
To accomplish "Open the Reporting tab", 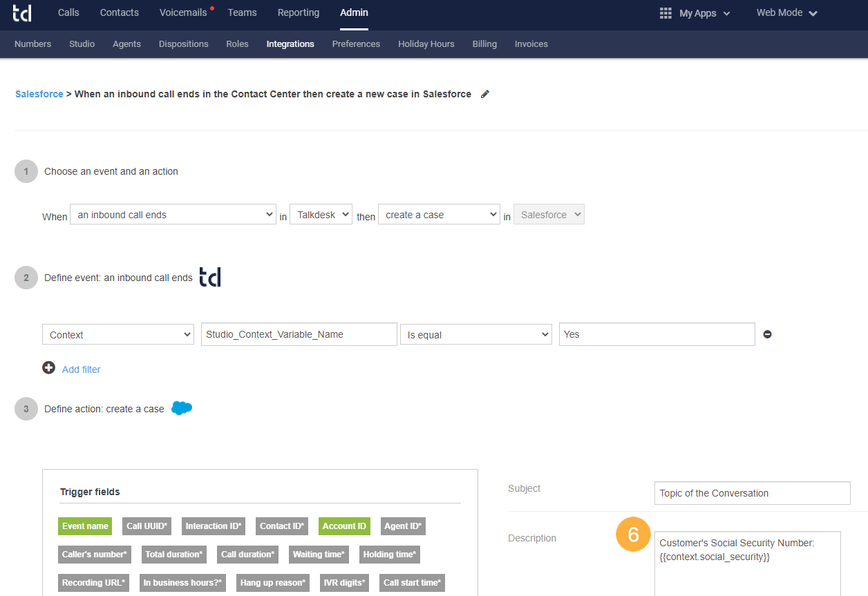I will (x=299, y=13).
